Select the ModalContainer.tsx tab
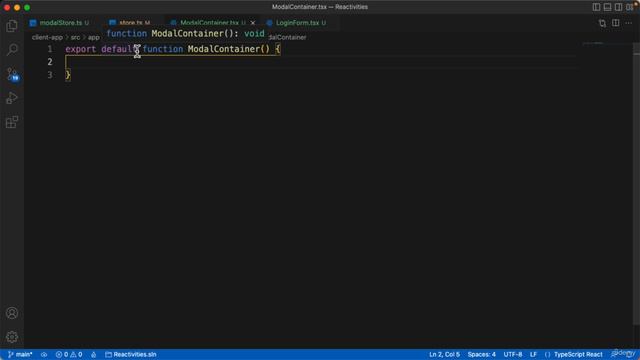This screenshot has width=640, height=360. point(209,23)
